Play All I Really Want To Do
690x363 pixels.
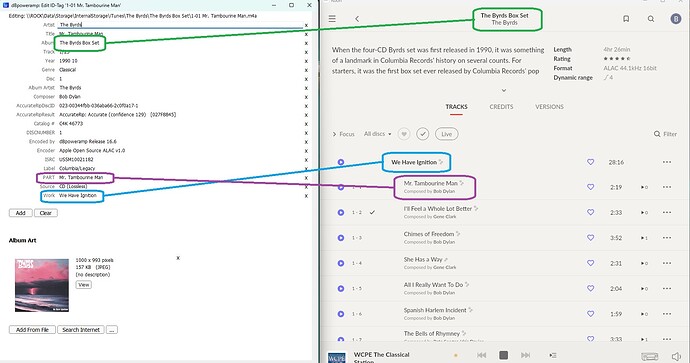coord(341,289)
